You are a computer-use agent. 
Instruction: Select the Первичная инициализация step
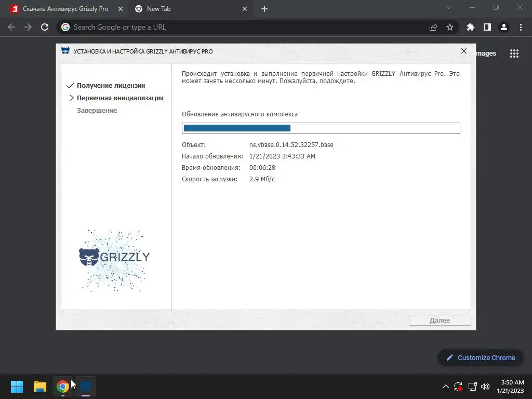coord(120,98)
